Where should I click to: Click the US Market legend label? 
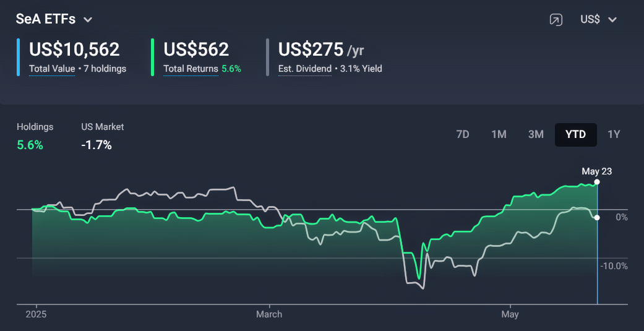102,127
